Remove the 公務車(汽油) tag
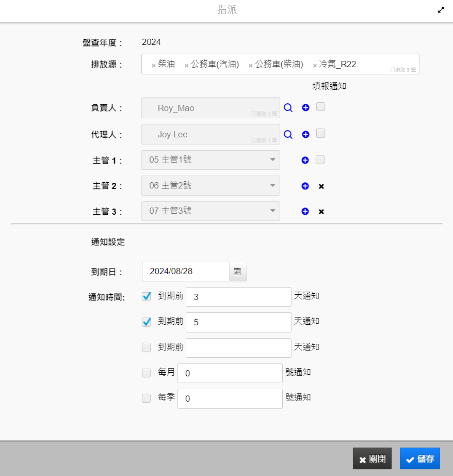This screenshot has height=476, width=453. click(187, 66)
